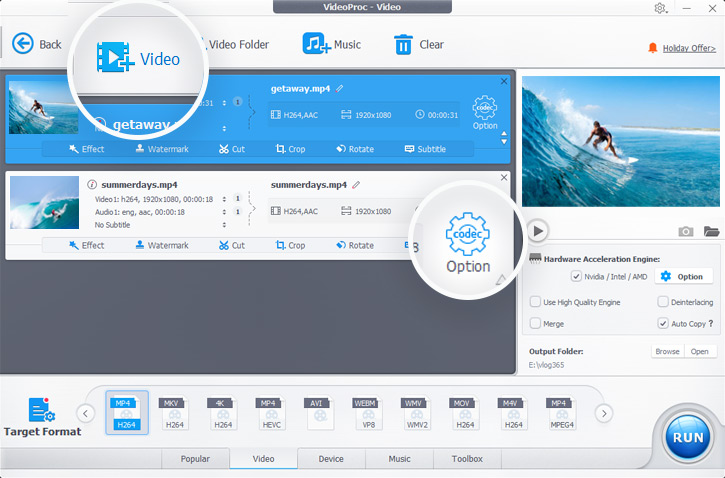Select MP4 H264 format
This screenshot has height=478, width=725.
(x=127, y=413)
